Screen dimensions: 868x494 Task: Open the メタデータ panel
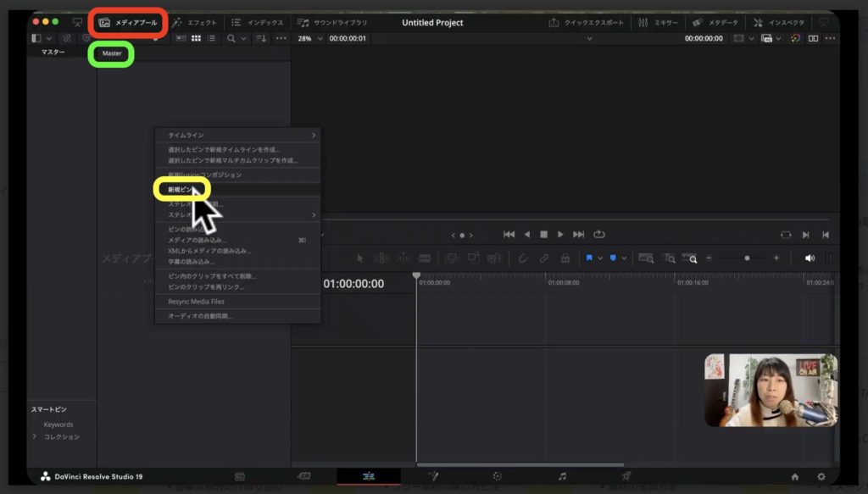(722, 23)
